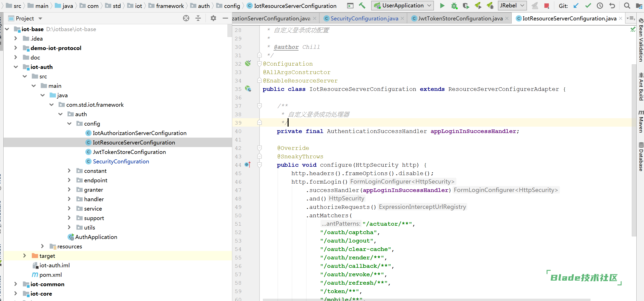Viewport: 644px width, 301px height.
Task: Click the Project Structure icon in toolbar
Action: [x=639, y=6]
